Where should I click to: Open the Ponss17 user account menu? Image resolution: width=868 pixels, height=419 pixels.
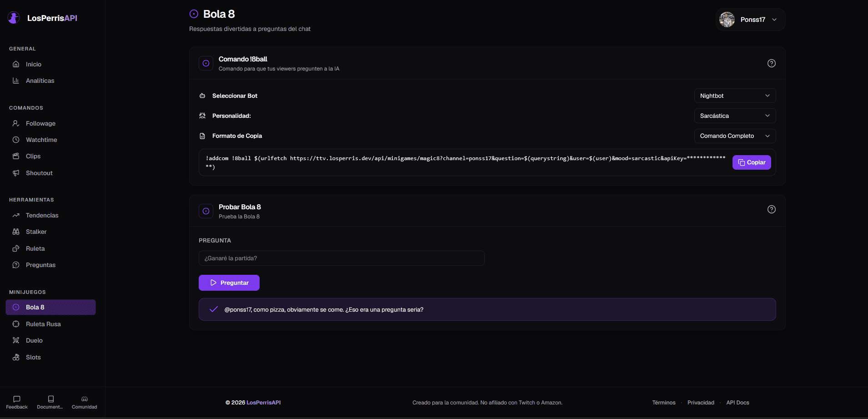(x=750, y=20)
